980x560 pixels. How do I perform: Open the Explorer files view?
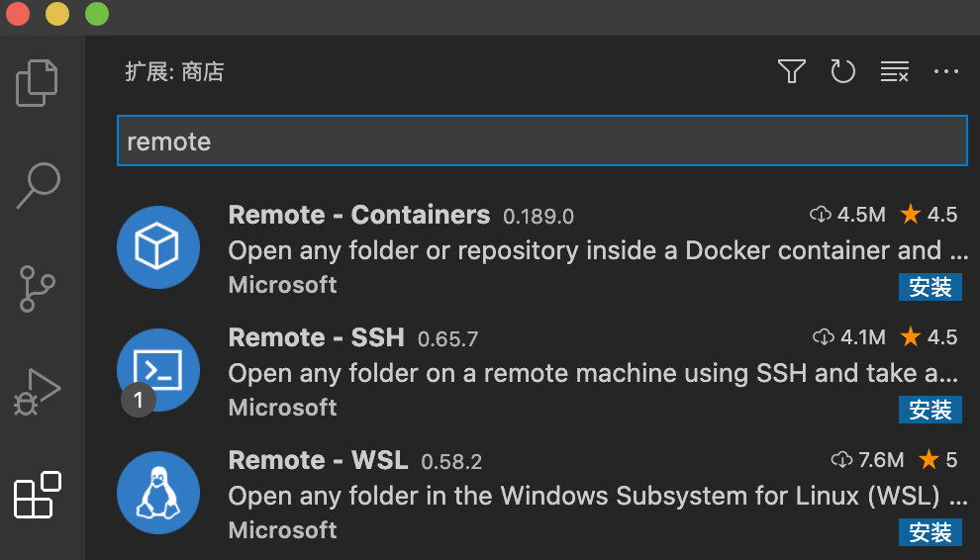(38, 83)
